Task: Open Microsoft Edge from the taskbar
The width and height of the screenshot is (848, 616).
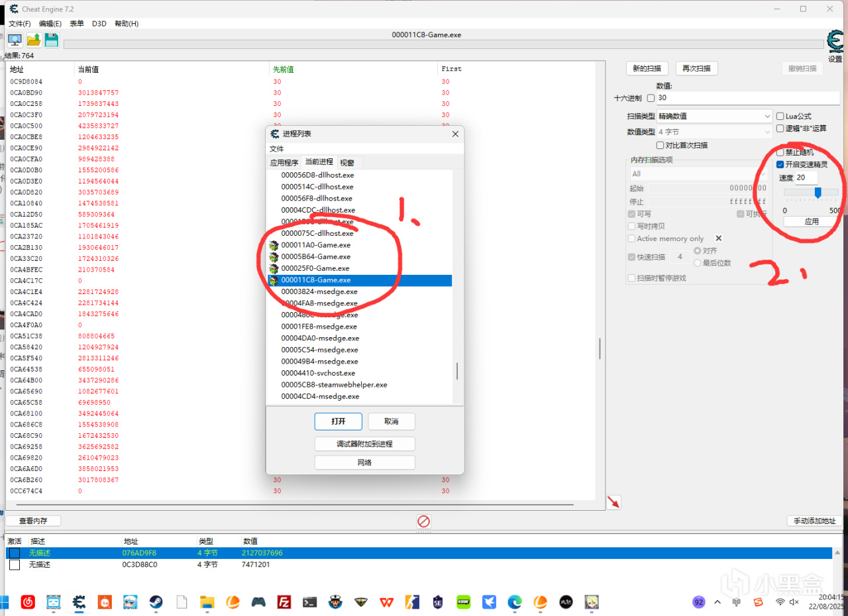Action: [515, 602]
